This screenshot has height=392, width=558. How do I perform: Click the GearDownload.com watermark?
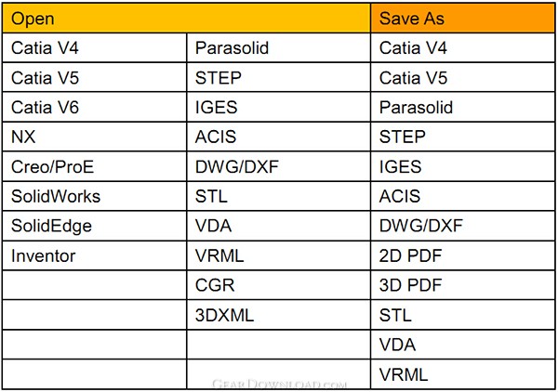point(279,384)
